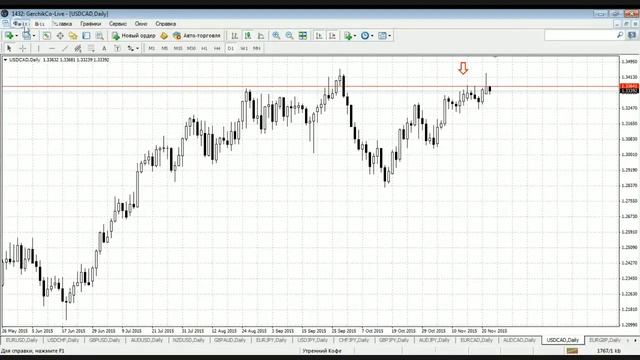Open the MetaEditor icon
The image size is (640, 360).
(x=164, y=36)
